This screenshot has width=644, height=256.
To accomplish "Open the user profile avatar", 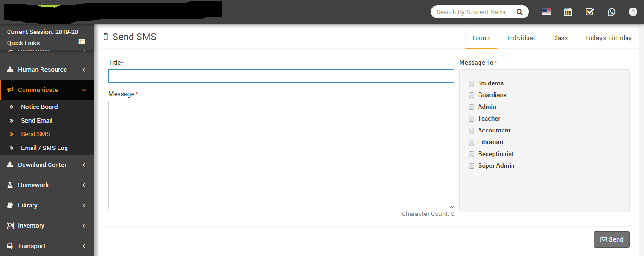I will (x=633, y=12).
